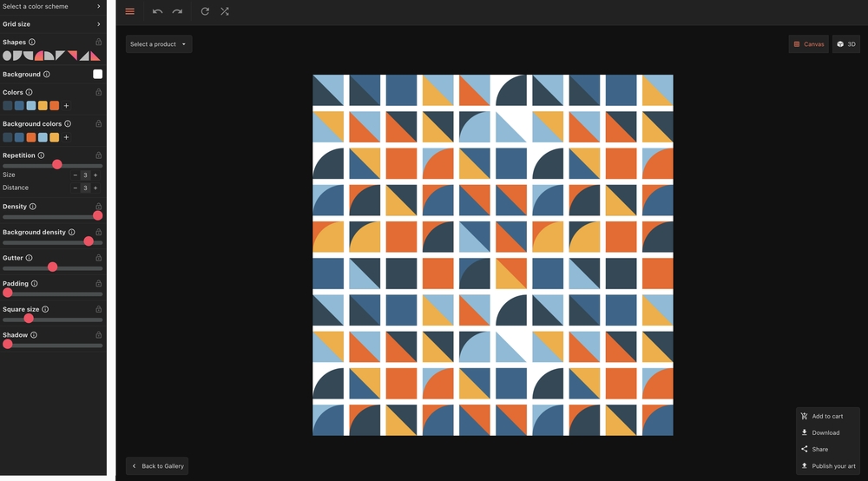Screen dimensions: 868x481
Task: Toggle the Gutter lock
Action: click(99, 258)
